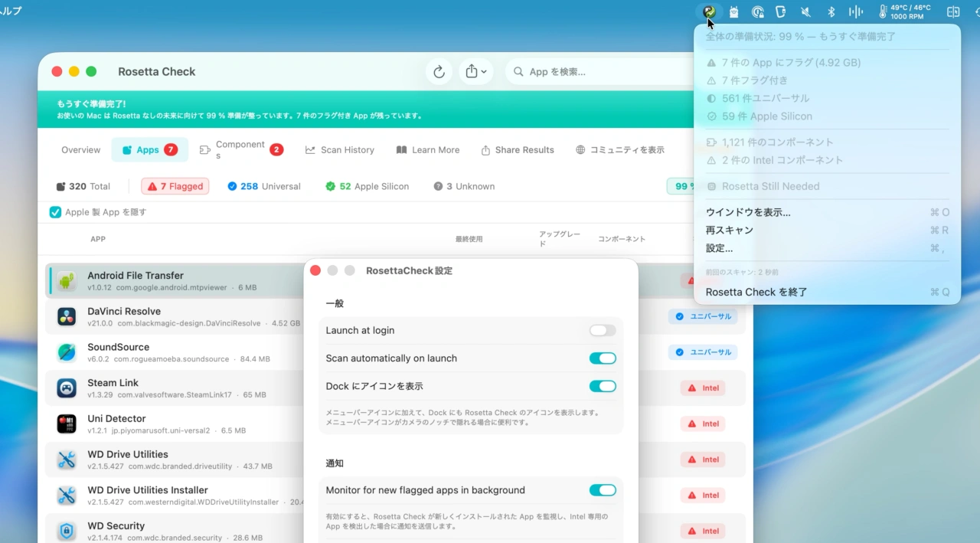Click the WD Drive Utilities Intel badge
Image resolution: width=980 pixels, height=543 pixels.
(703, 460)
